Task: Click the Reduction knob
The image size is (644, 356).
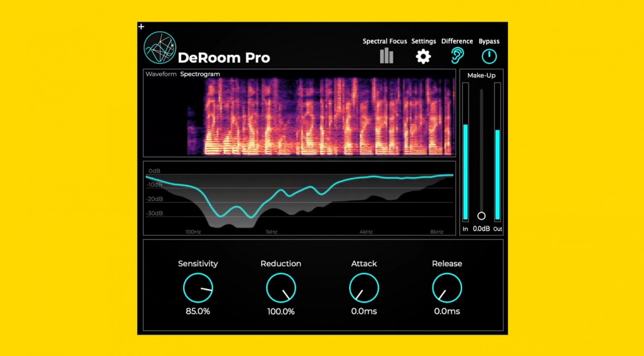Action: point(281,288)
